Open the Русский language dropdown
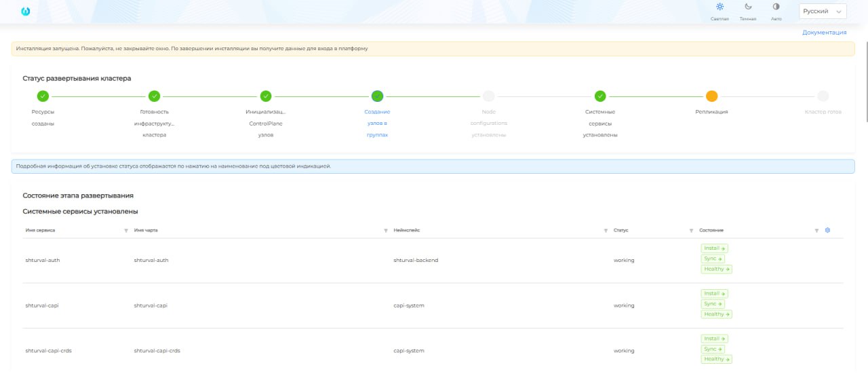Viewport: 868px width, 376px height. [x=823, y=12]
